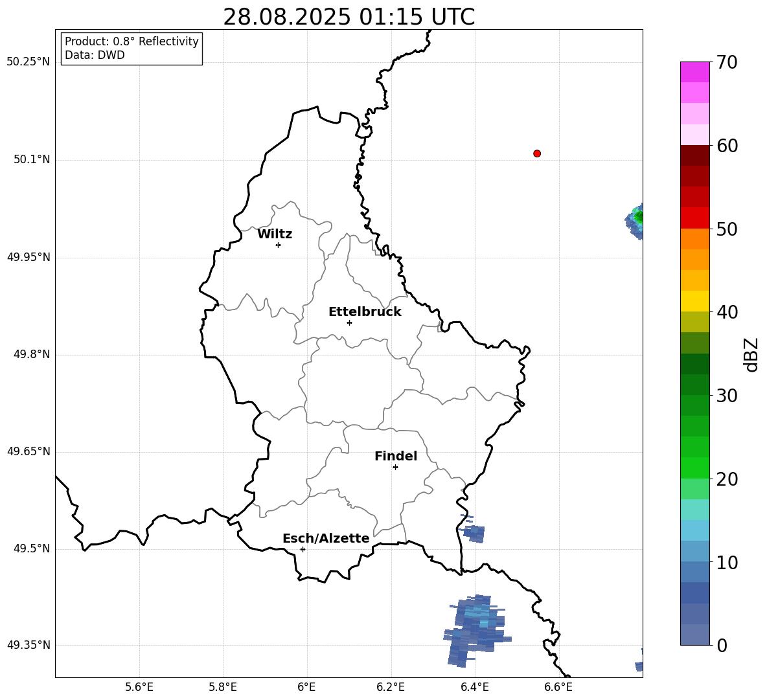
Task: Click the 0 colorbar tick label
Action: tap(722, 645)
